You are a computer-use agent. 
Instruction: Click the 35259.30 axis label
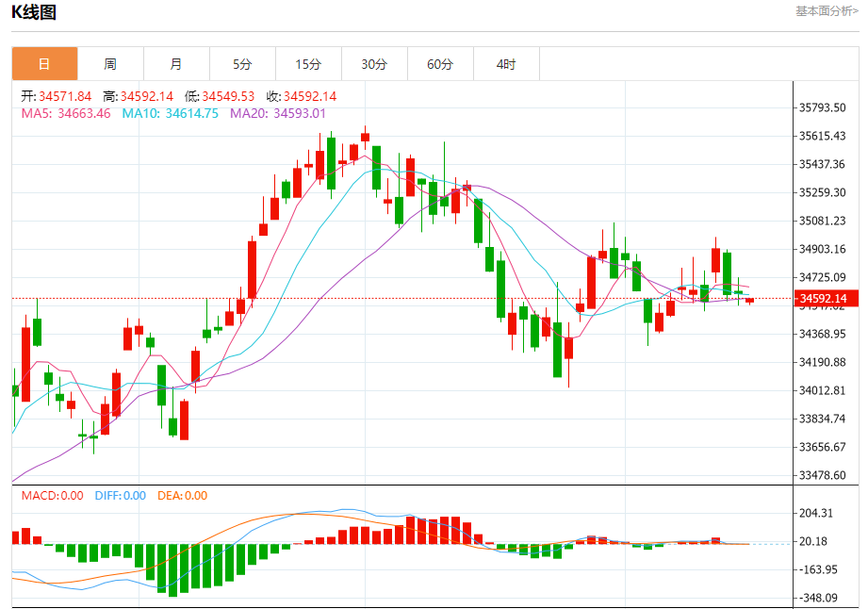(823, 192)
